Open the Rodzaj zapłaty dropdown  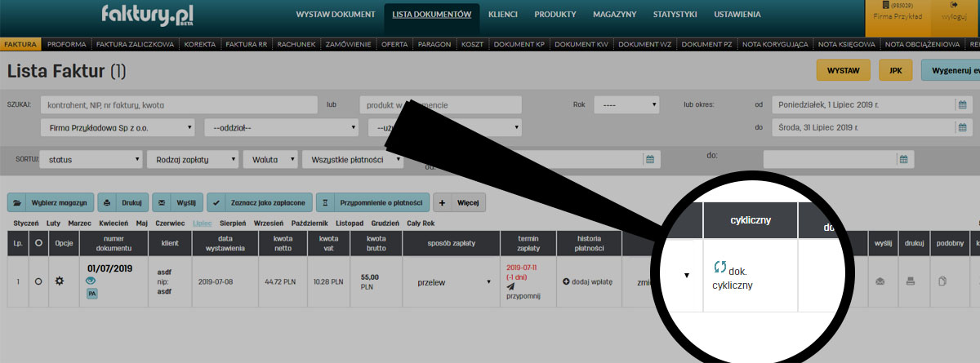pos(193,159)
